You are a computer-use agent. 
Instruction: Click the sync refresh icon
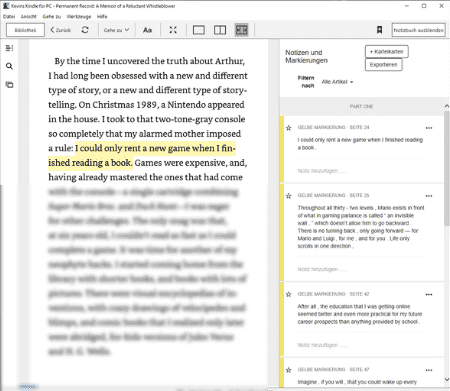pos(85,30)
